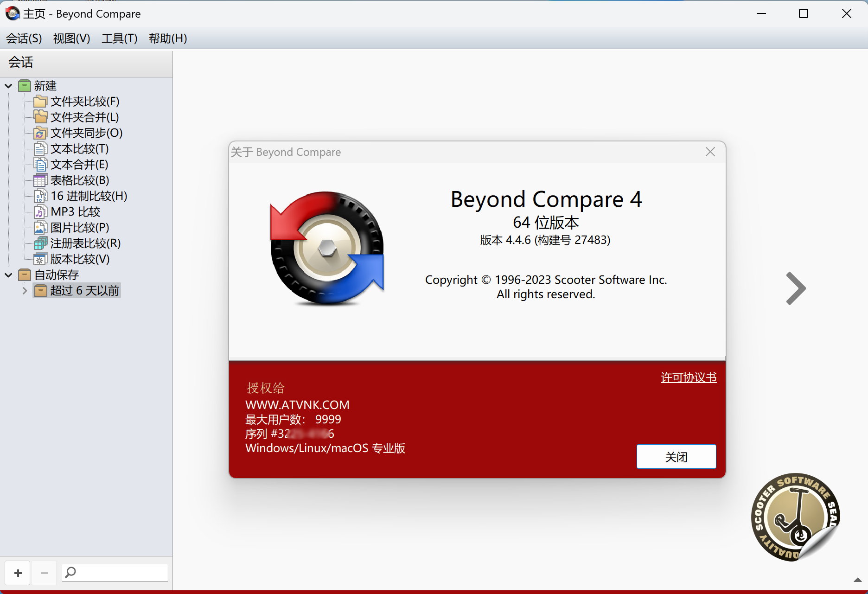The width and height of the screenshot is (868, 594).
Task: Collapse the 新建 tree node
Action: (x=8, y=86)
